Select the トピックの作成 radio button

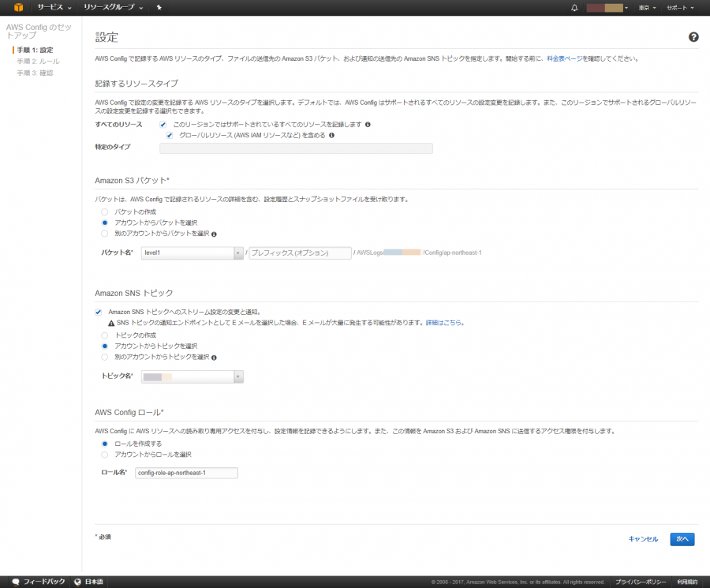coord(105,335)
